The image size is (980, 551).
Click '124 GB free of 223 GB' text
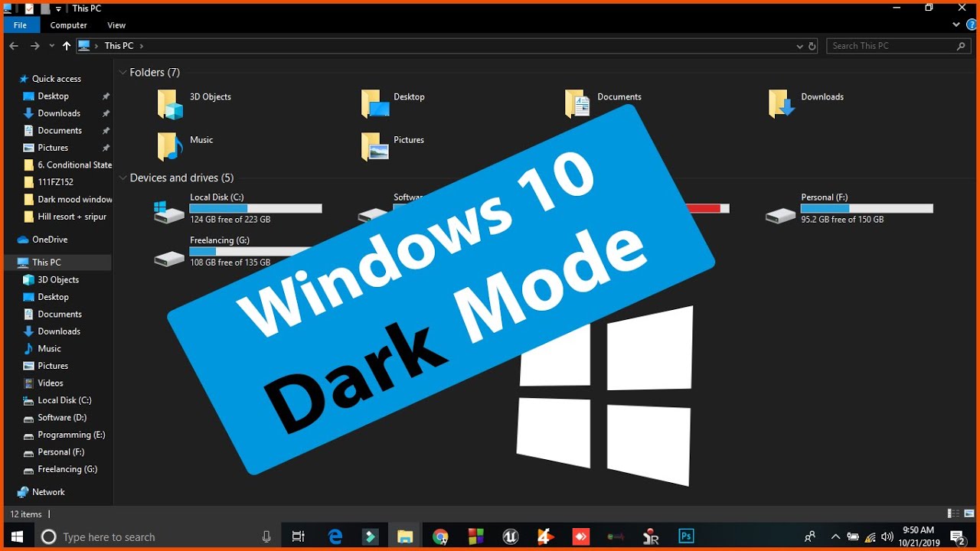click(x=230, y=220)
